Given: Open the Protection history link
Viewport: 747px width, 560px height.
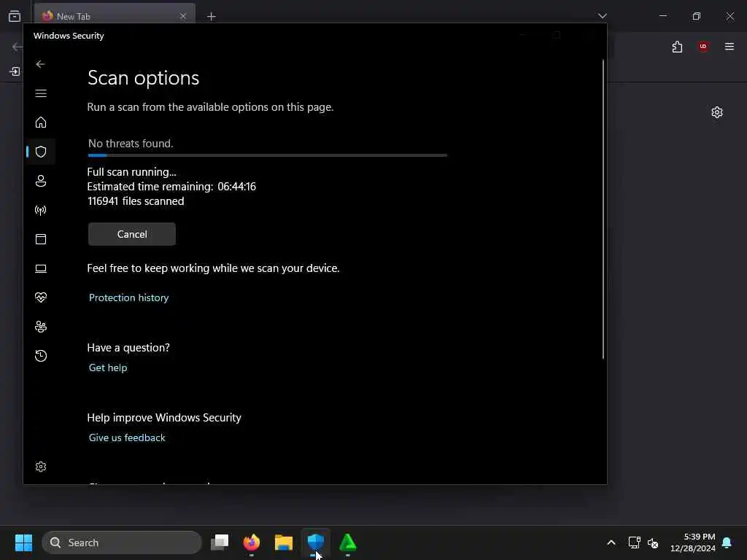Looking at the screenshot, I should tap(128, 297).
